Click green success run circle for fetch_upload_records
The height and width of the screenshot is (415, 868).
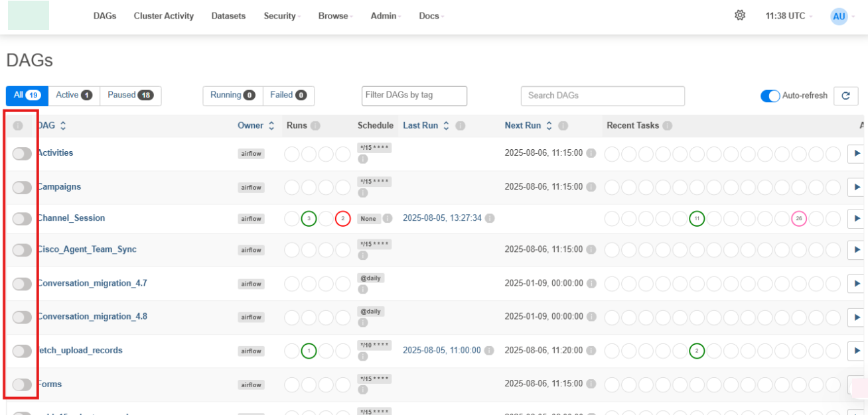pos(309,351)
